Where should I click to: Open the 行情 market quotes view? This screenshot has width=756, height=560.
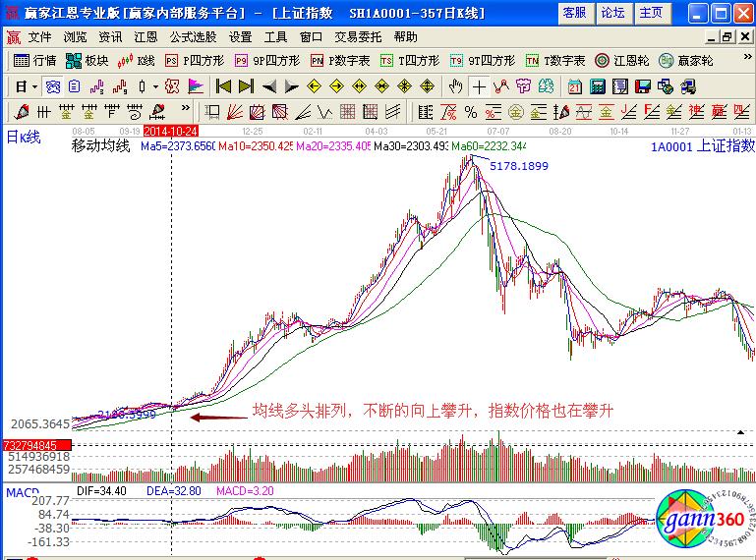point(35,60)
